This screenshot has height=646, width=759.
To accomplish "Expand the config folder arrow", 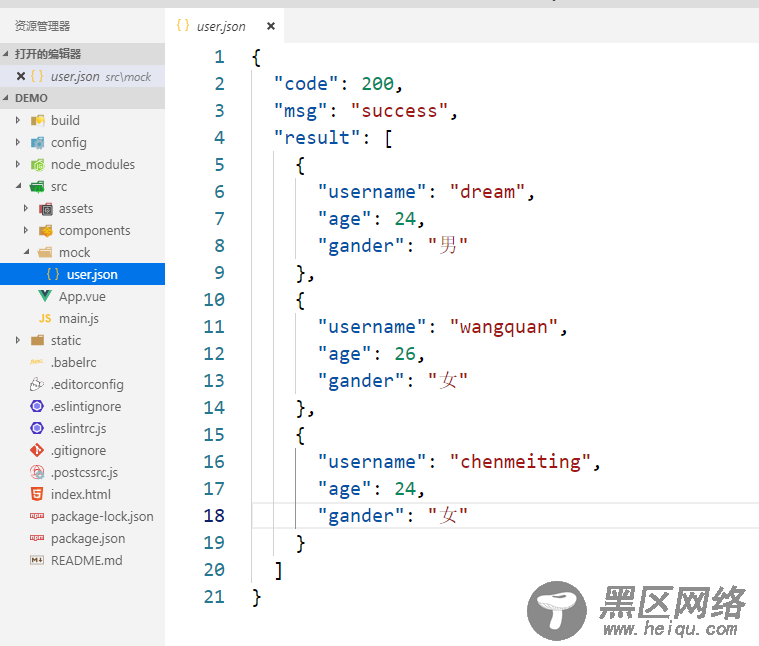I will point(18,142).
